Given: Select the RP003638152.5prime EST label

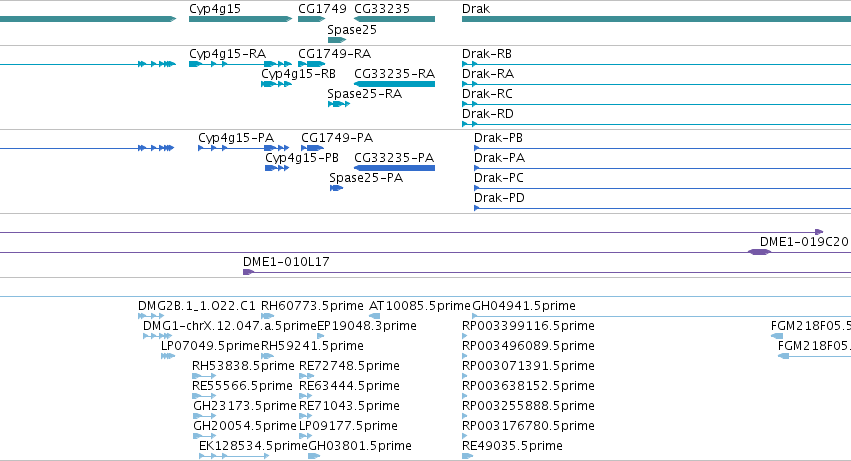Looking at the screenshot, I should [x=528, y=387].
